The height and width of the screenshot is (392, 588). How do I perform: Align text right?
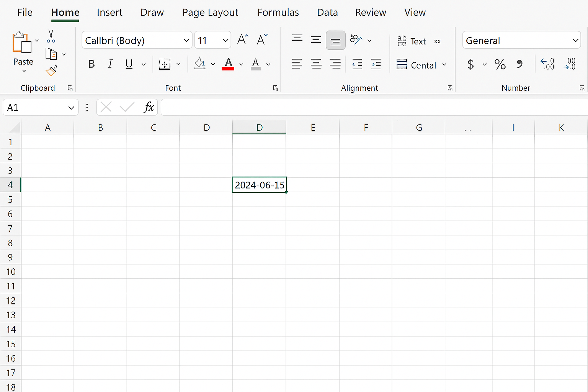(x=335, y=64)
